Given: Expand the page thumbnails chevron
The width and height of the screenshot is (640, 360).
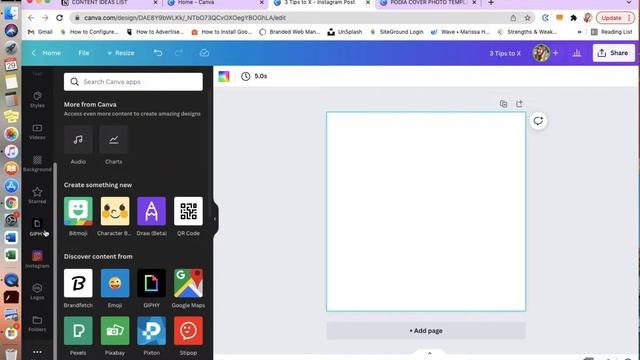Looking at the screenshot, I should (x=429, y=353).
